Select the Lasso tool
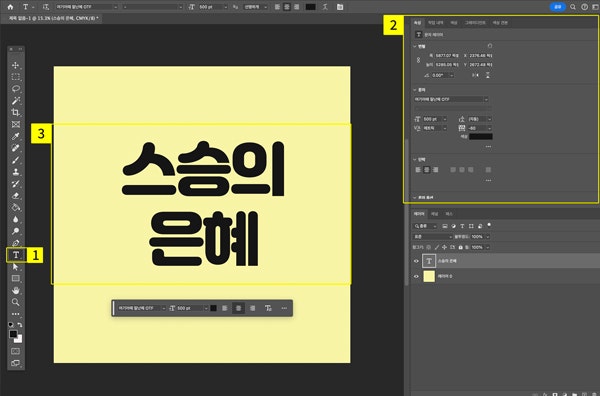 click(16, 89)
